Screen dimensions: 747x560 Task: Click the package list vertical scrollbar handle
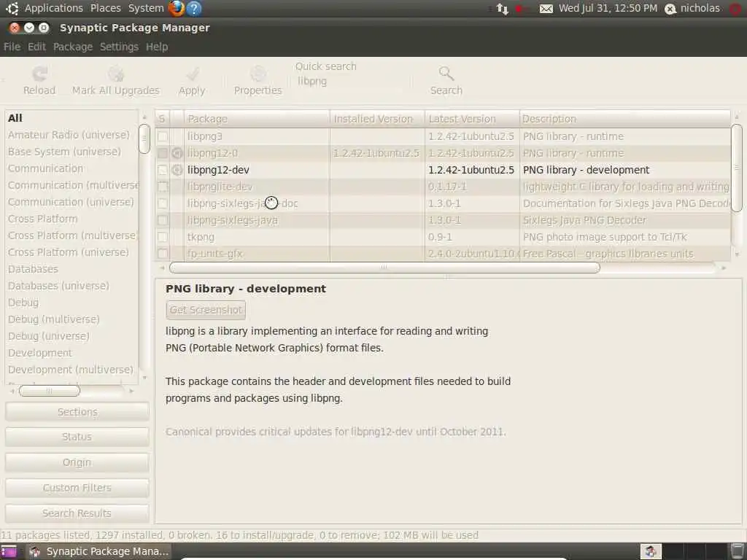[x=737, y=168]
